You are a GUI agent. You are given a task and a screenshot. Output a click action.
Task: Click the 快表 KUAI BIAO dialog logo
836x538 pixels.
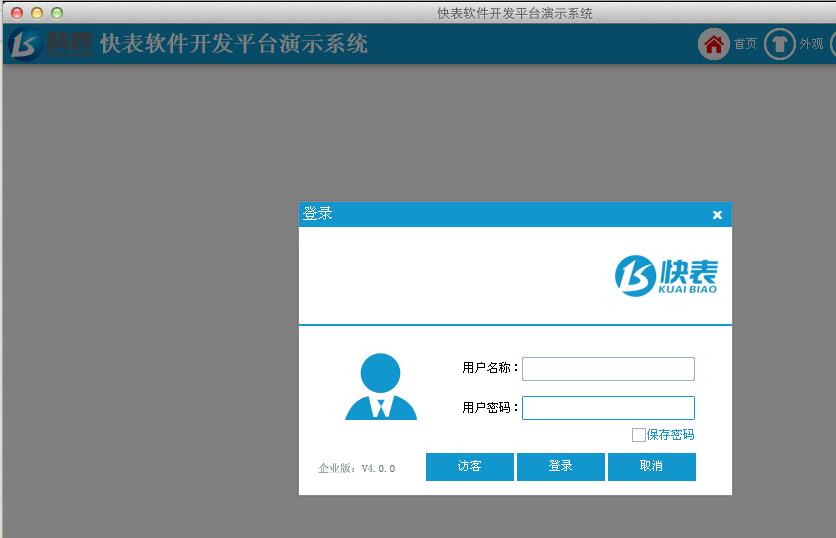(666, 276)
